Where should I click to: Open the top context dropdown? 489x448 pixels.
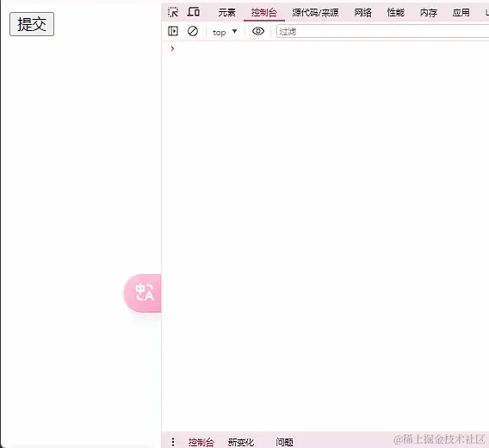click(x=225, y=32)
